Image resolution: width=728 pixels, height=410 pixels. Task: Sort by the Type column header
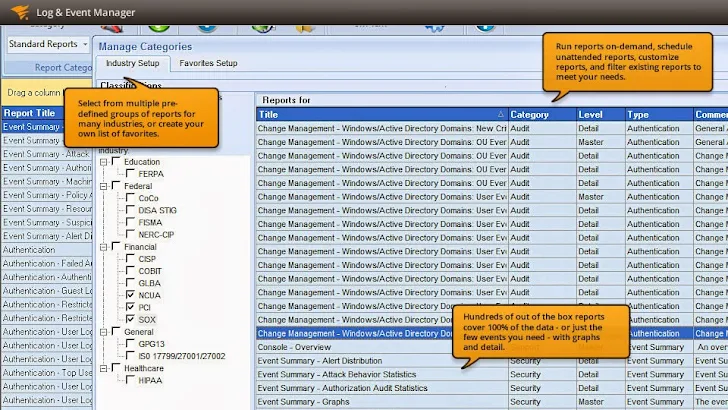tap(659, 114)
